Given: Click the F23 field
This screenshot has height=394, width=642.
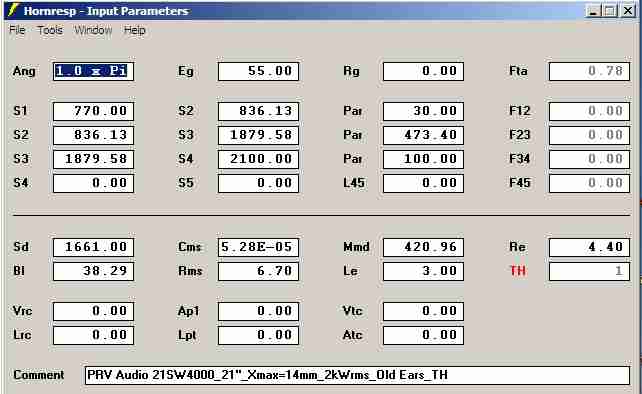Looking at the screenshot, I should [589, 135].
